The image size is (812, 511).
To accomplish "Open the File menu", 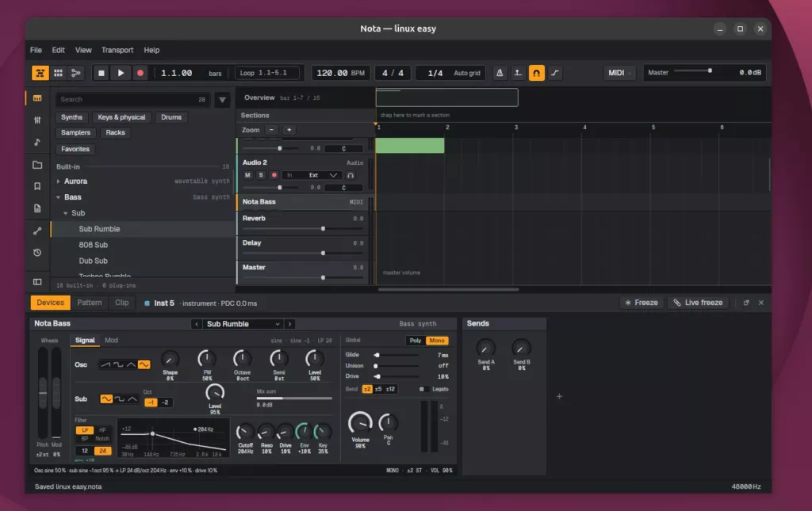I will pos(36,50).
